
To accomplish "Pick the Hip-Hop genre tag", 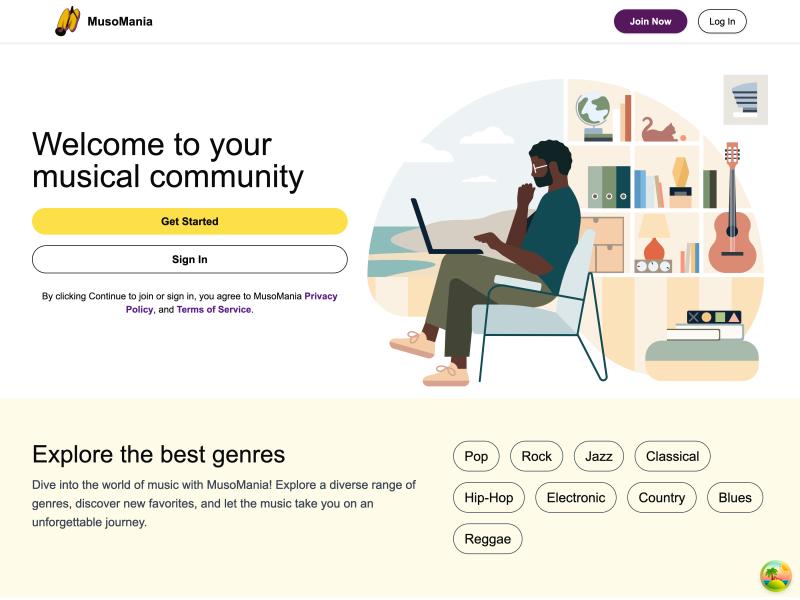I will (489, 497).
